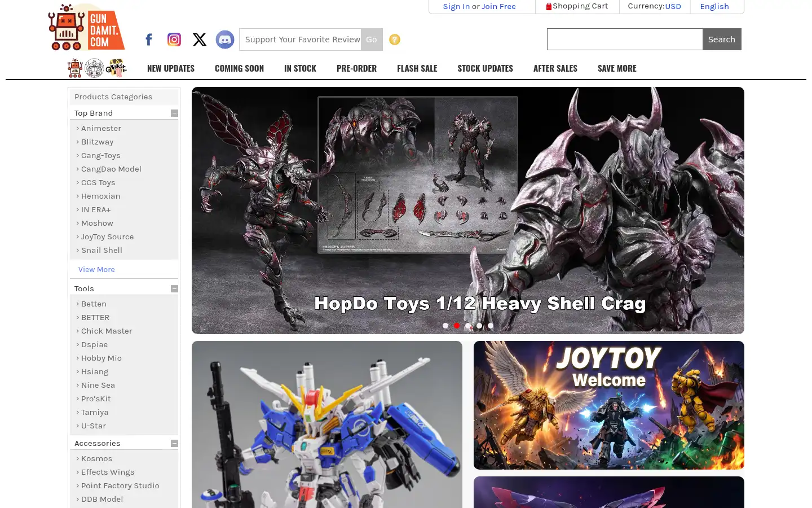Click the Go button next to reviewer field

372,40
